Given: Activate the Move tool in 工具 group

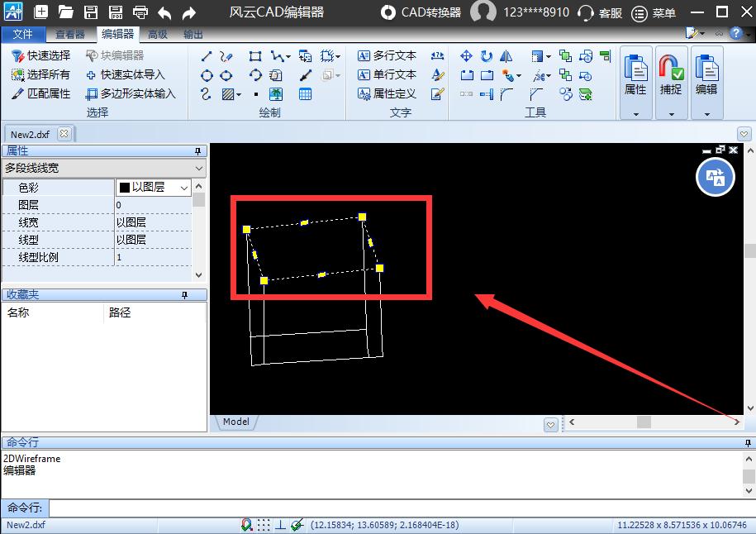Looking at the screenshot, I should [468, 56].
